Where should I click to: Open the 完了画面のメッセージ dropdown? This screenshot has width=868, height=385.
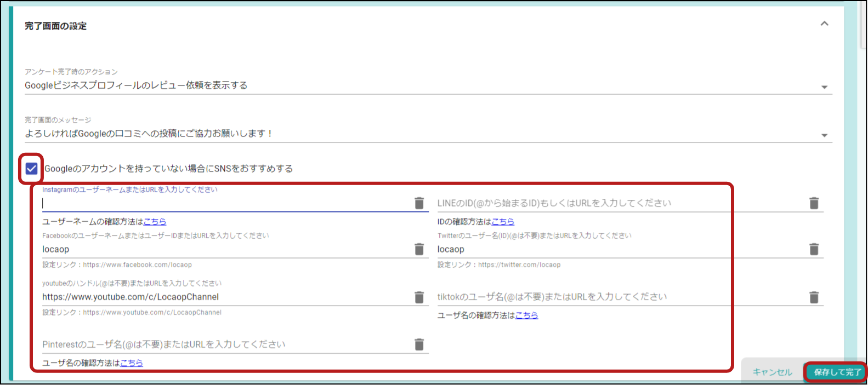pos(428,134)
